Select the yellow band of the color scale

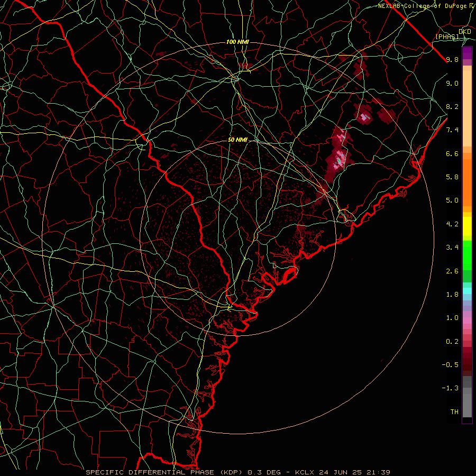(x=467, y=226)
